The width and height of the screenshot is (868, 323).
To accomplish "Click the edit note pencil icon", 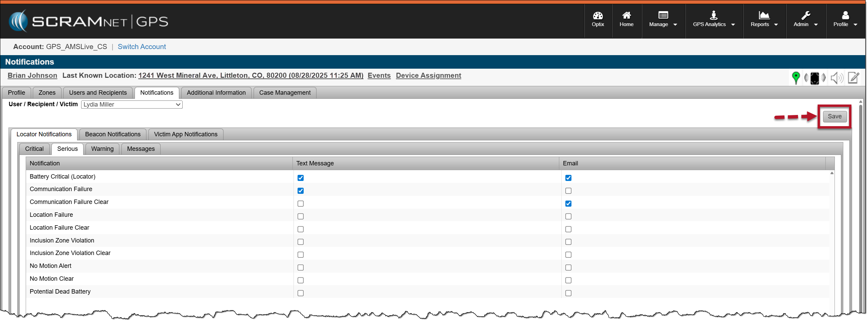I will pyautogui.click(x=854, y=78).
